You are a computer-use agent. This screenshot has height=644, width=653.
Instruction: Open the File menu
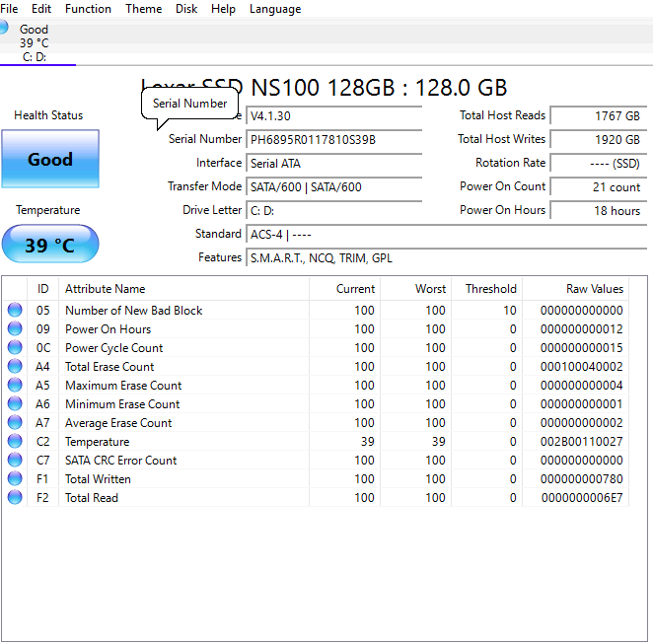click(9, 9)
